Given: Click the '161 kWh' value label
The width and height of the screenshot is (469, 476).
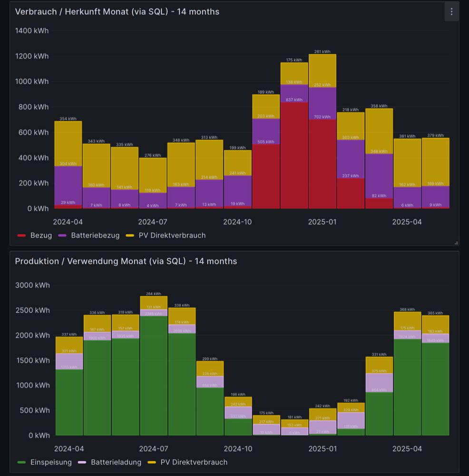Looking at the screenshot, I should [x=294, y=417].
